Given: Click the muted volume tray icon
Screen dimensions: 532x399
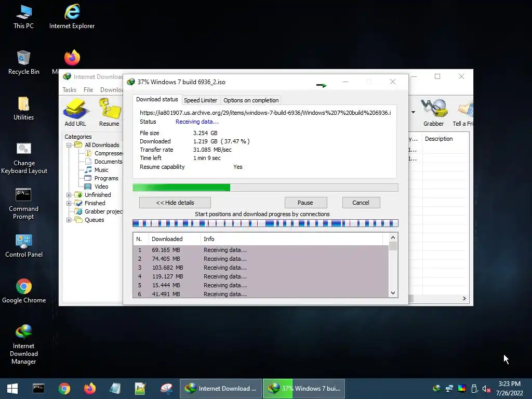Looking at the screenshot, I should [486, 389].
